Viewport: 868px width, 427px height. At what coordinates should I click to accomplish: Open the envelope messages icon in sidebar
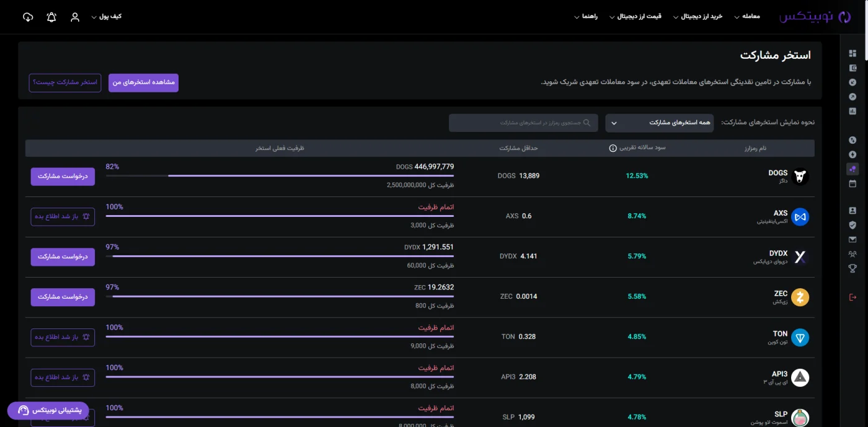click(852, 240)
